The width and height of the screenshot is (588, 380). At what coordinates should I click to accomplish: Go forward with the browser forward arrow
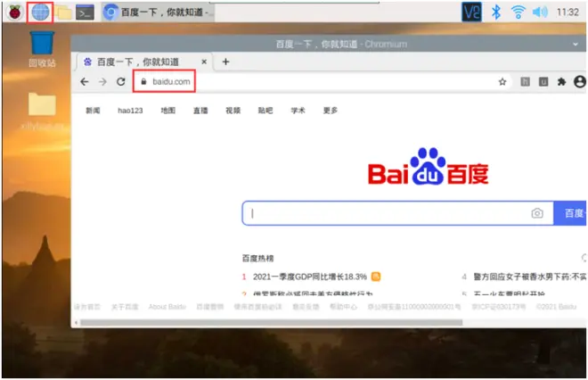pyautogui.click(x=102, y=81)
